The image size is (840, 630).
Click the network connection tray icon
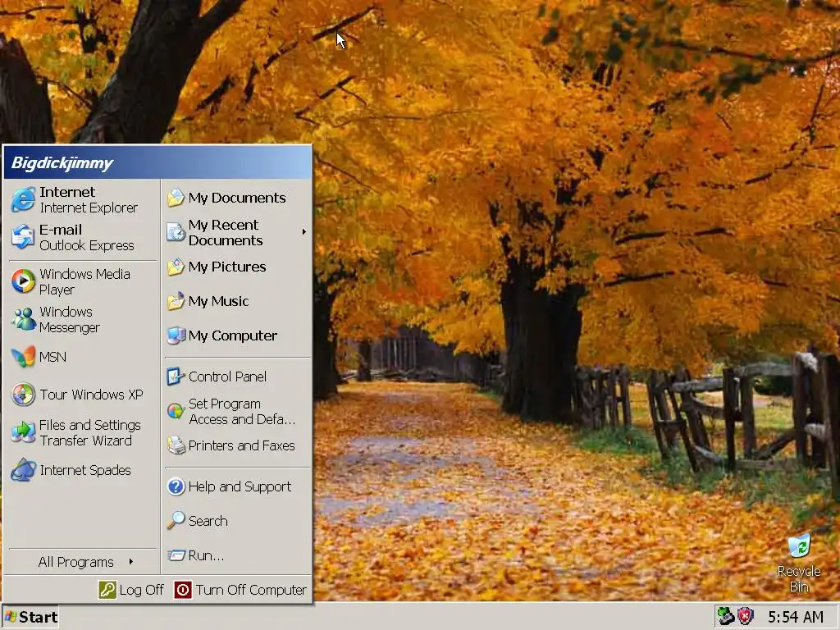(726, 617)
